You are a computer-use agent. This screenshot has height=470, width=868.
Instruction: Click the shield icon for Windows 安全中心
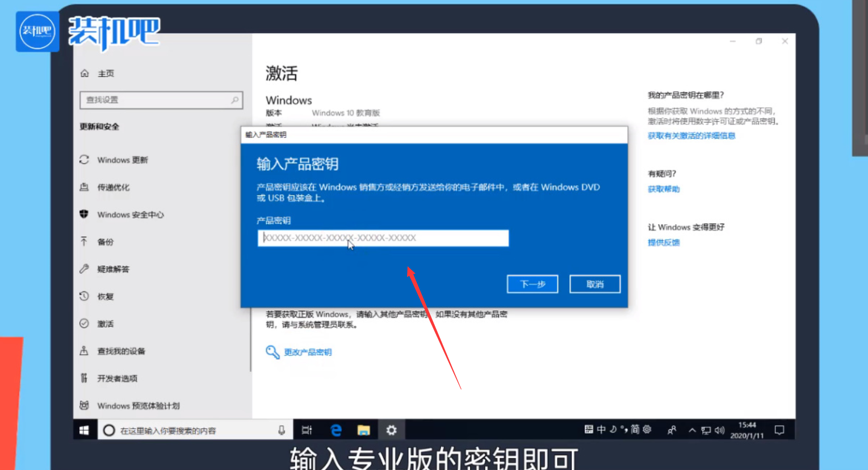tap(84, 214)
